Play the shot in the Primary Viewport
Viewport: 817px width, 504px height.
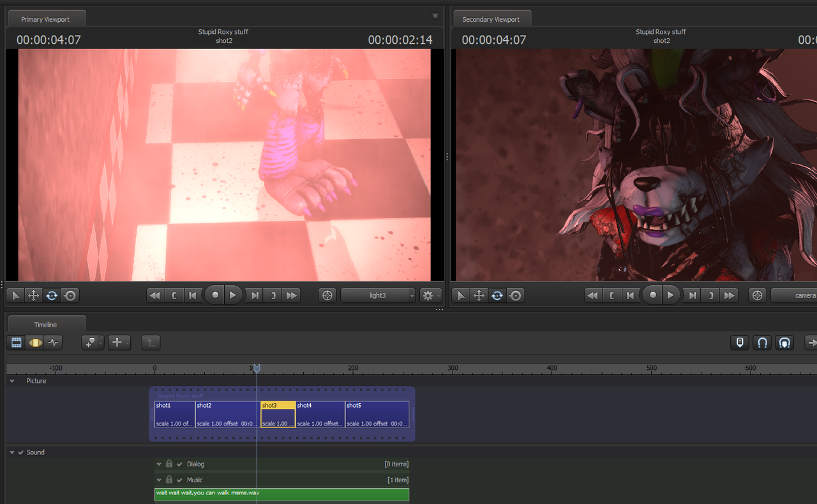233,295
